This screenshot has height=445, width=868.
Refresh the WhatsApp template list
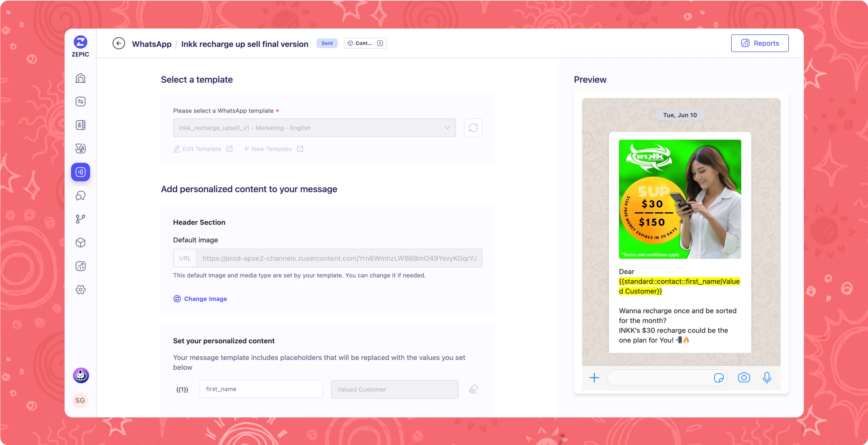point(473,128)
